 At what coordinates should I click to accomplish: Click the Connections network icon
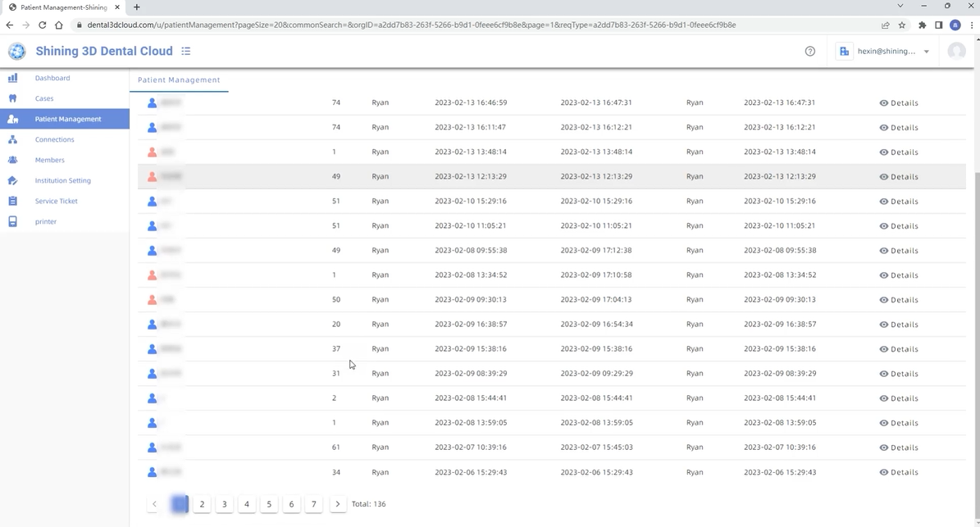[12, 139]
